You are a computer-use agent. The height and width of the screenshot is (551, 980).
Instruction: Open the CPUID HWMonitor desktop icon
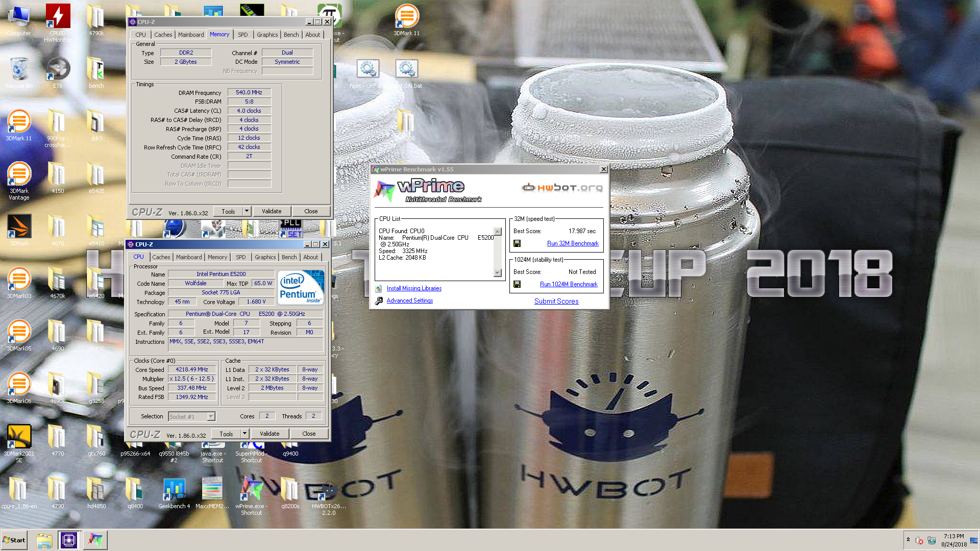click(58, 23)
